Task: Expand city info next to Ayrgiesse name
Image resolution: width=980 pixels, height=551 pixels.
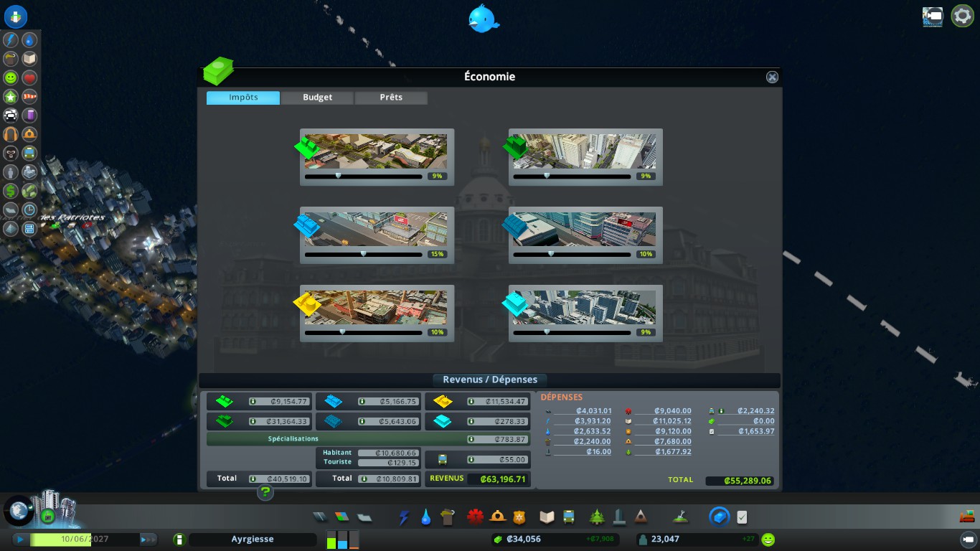Action: 179,540
